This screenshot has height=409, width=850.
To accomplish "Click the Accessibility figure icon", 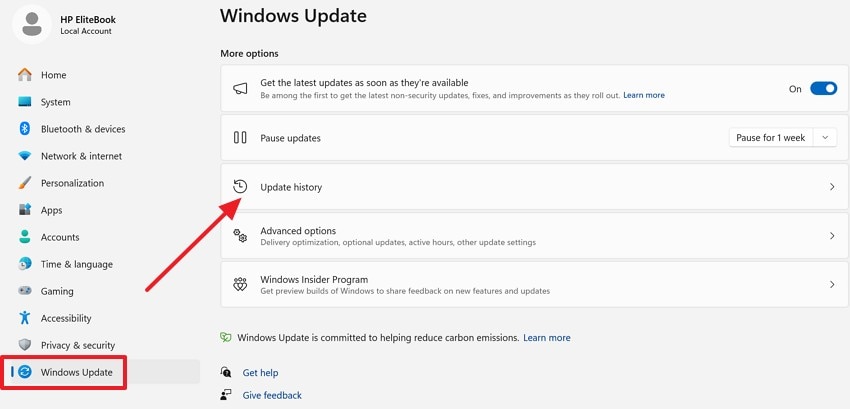I will click(24, 318).
